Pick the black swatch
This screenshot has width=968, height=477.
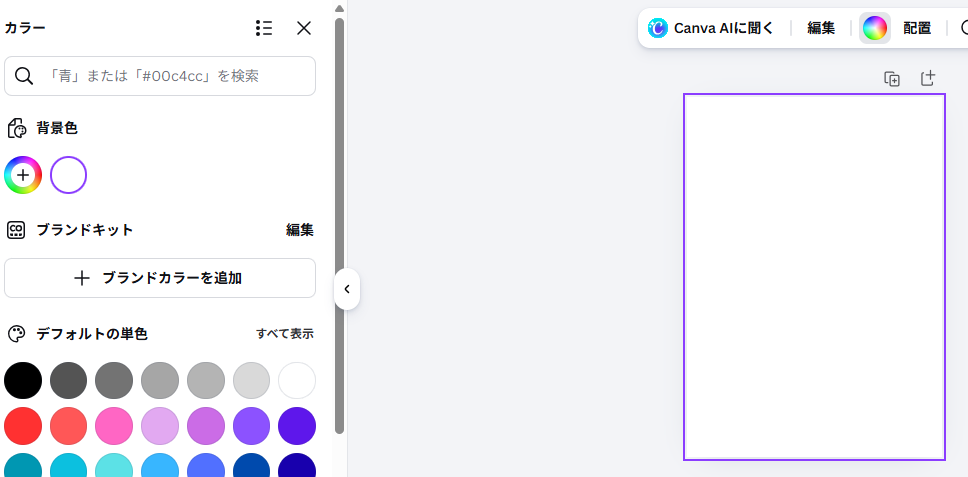pyautogui.click(x=23, y=380)
